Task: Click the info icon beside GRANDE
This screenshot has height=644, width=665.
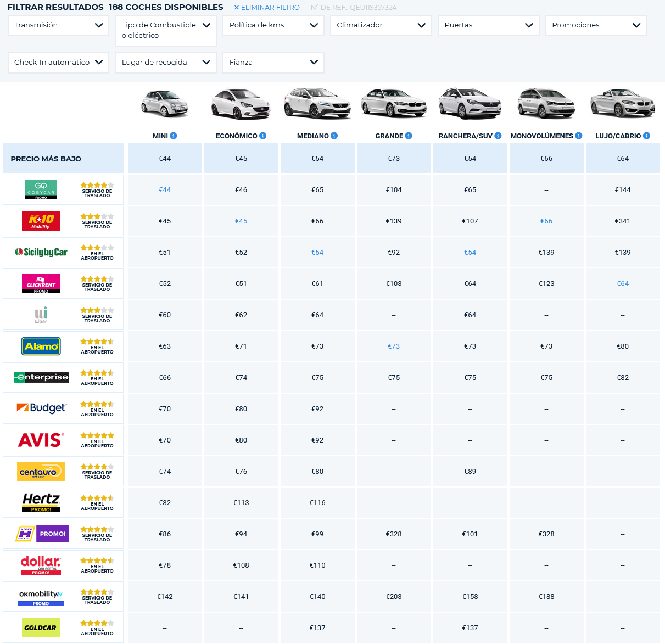Action: pos(409,136)
